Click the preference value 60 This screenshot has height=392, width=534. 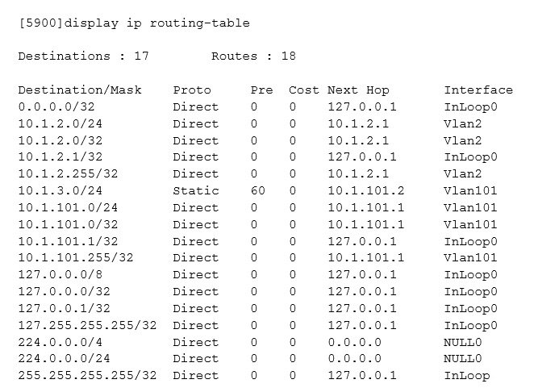[x=257, y=190]
